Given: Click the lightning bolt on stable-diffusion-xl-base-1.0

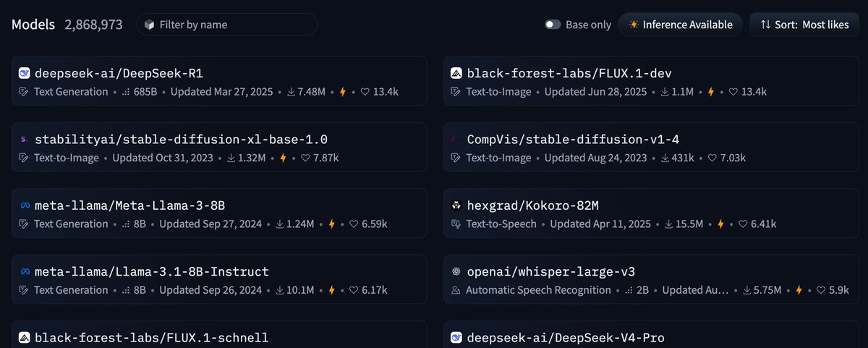Looking at the screenshot, I should pyautogui.click(x=283, y=158).
